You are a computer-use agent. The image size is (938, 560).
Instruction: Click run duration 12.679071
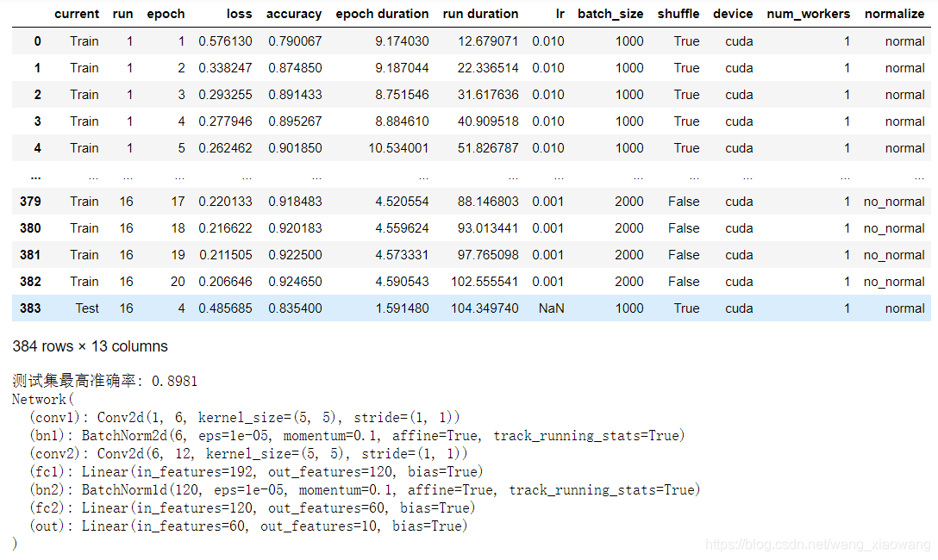[488, 41]
